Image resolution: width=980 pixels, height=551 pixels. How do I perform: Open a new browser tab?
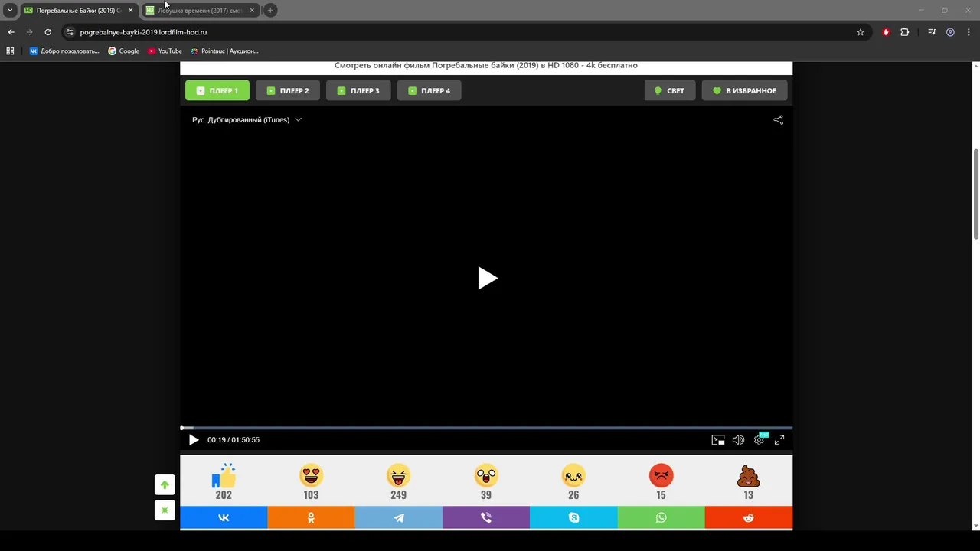tap(270, 11)
